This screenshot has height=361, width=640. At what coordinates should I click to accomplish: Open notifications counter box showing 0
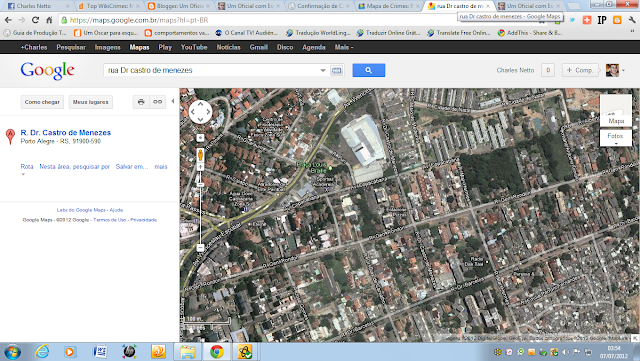(x=548, y=70)
